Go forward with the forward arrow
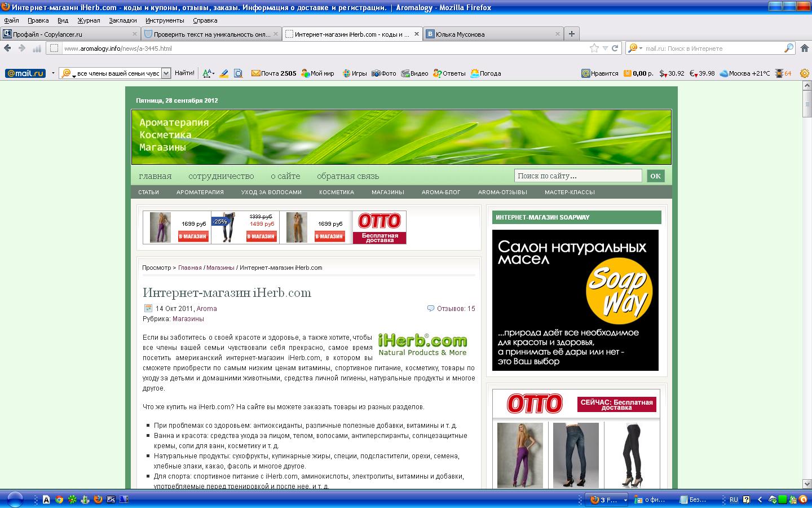The image size is (812, 508). (22, 48)
